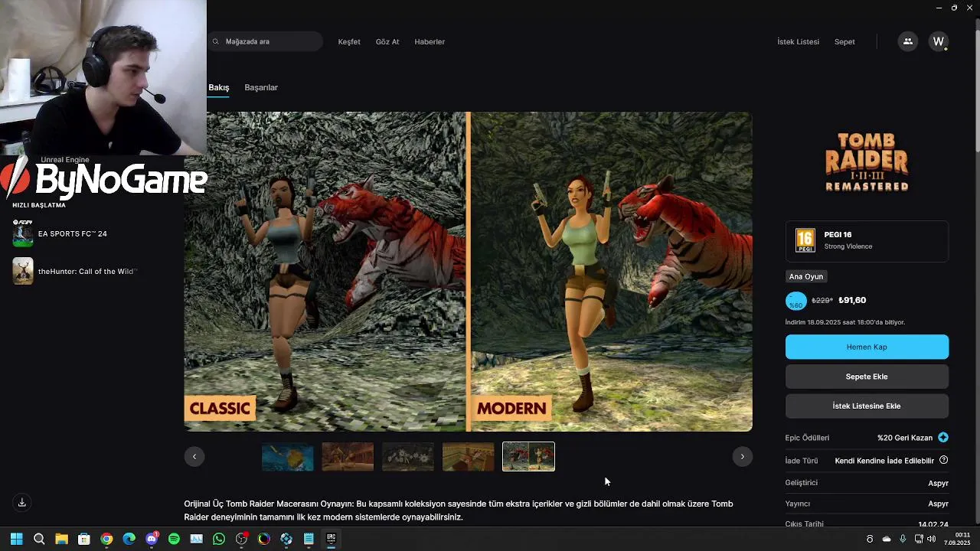
Task: Click the main Classic vs Modern screenshot
Action: tap(468, 272)
